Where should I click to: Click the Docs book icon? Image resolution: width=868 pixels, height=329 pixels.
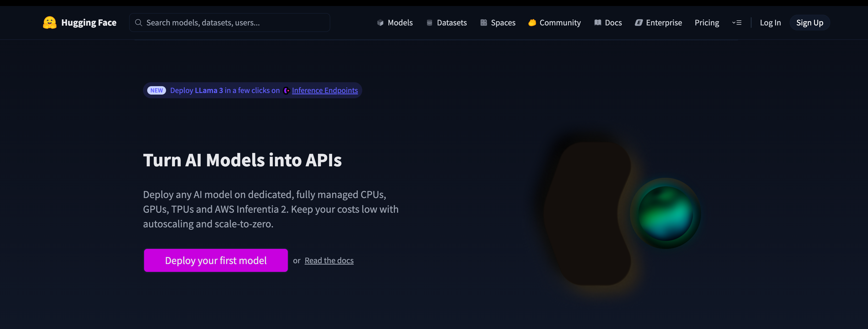click(598, 23)
